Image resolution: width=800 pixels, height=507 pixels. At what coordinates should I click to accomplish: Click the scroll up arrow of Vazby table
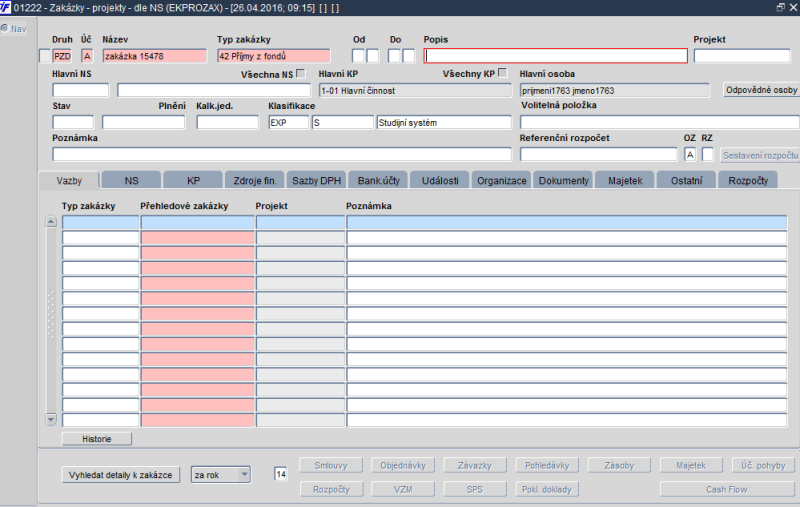pos(51,221)
